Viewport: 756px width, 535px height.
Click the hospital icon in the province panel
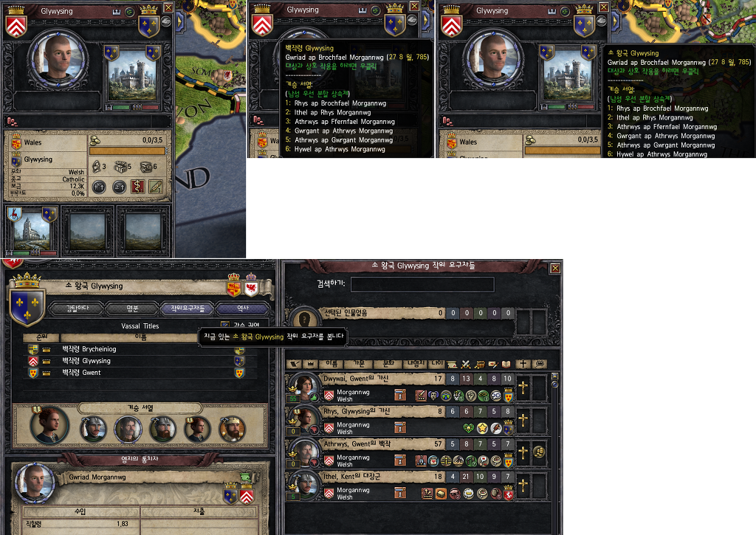138,187
